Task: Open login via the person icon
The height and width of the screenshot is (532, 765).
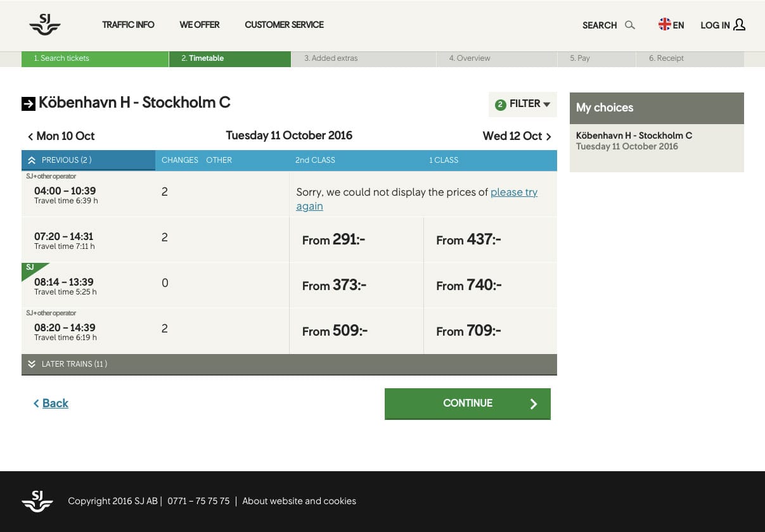Action: tap(740, 25)
